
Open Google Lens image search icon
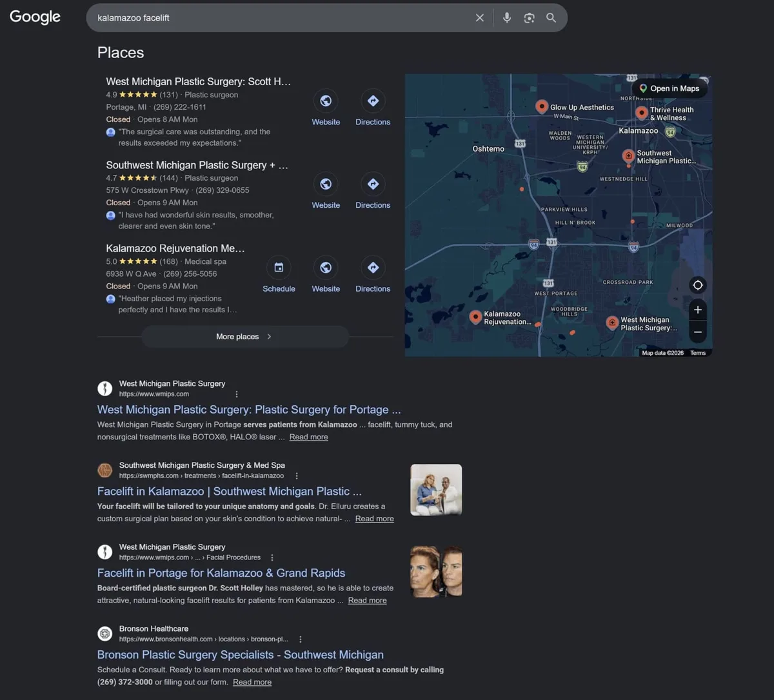click(x=529, y=18)
